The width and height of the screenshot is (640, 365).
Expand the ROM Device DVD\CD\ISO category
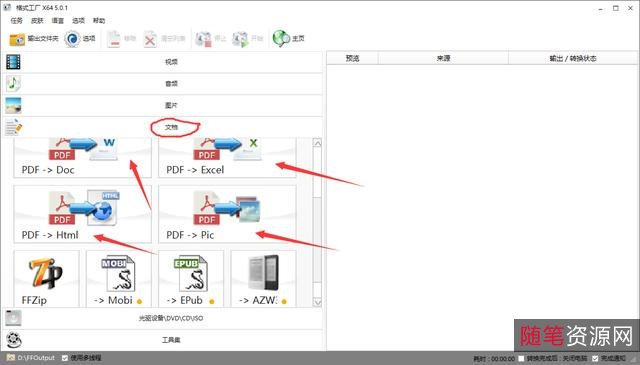pos(162,318)
